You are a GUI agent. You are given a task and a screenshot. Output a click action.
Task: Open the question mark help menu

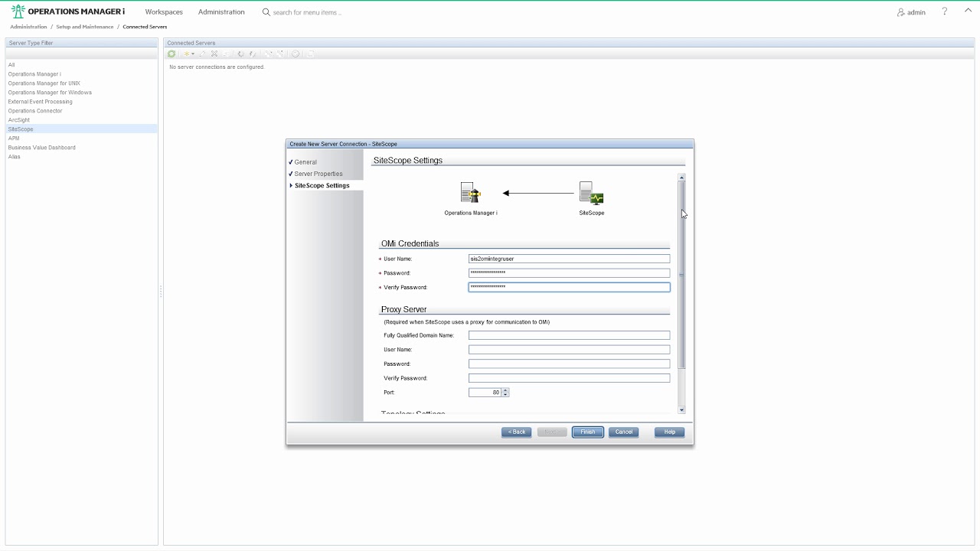(x=945, y=11)
